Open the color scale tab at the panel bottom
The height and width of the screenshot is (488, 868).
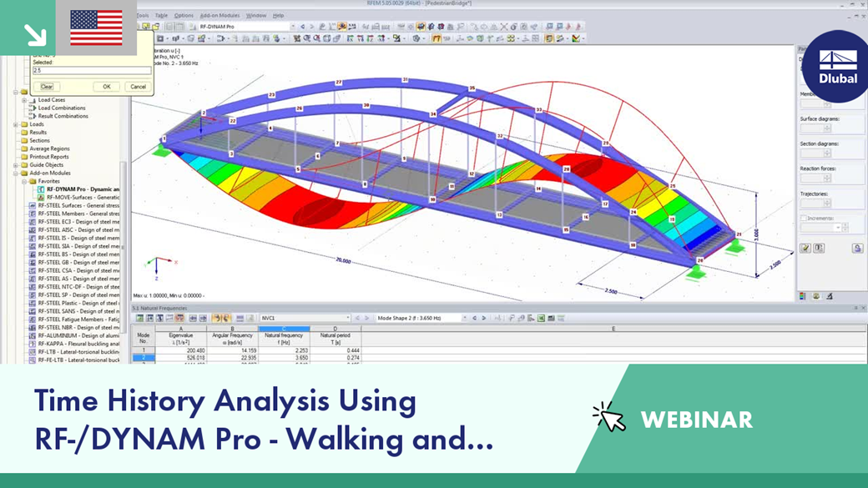pos(803,296)
